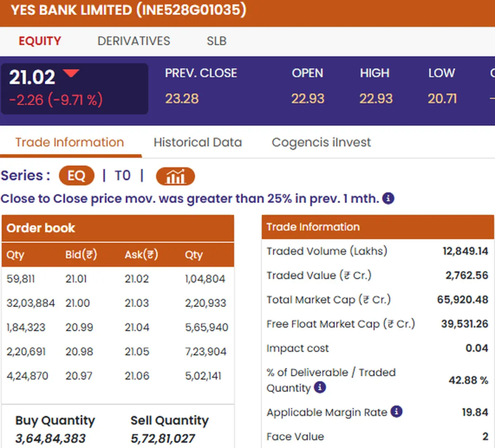
Task: Click bid quantity 32,03,884
Action: (30, 303)
